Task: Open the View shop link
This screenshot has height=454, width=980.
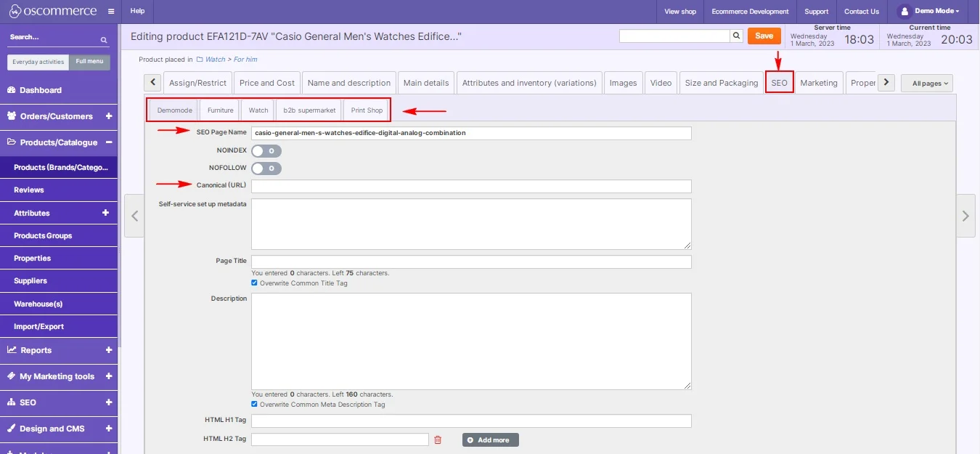Action: (x=680, y=12)
